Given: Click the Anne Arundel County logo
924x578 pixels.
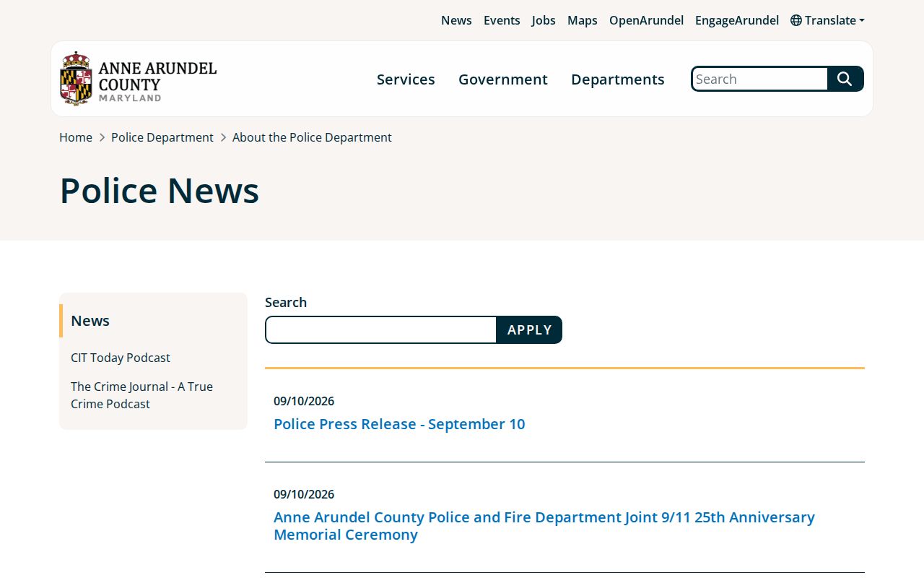Looking at the screenshot, I should 138,79.
